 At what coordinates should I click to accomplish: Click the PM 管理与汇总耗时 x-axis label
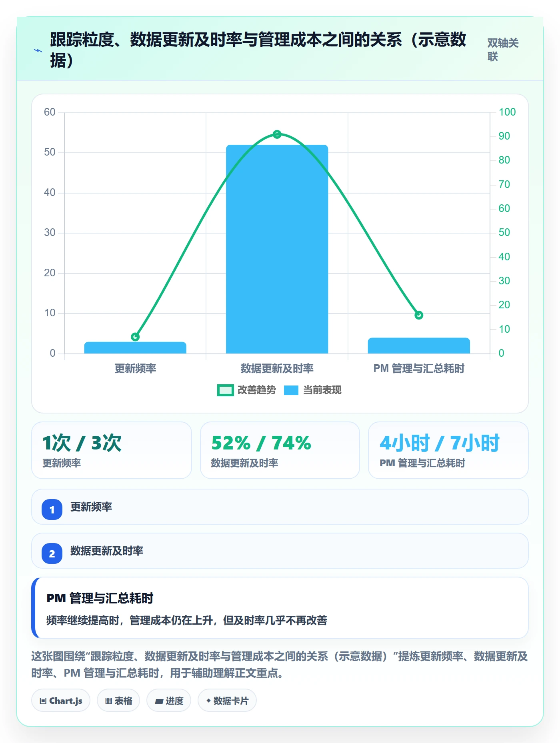(419, 368)
